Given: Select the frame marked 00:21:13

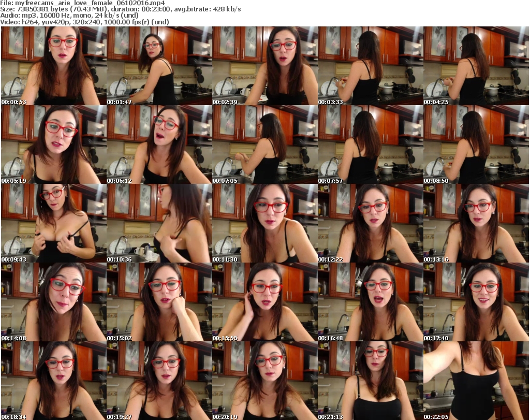Looking at the screenshot, I should (371, 381).
